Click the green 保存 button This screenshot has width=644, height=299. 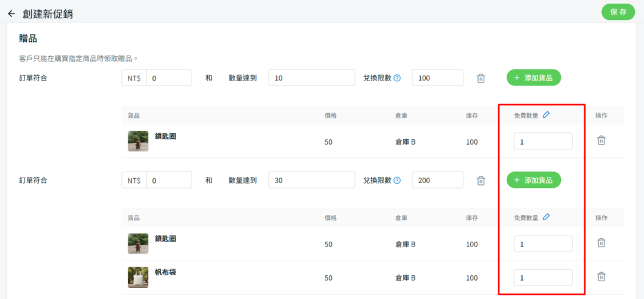click(618, 12)
